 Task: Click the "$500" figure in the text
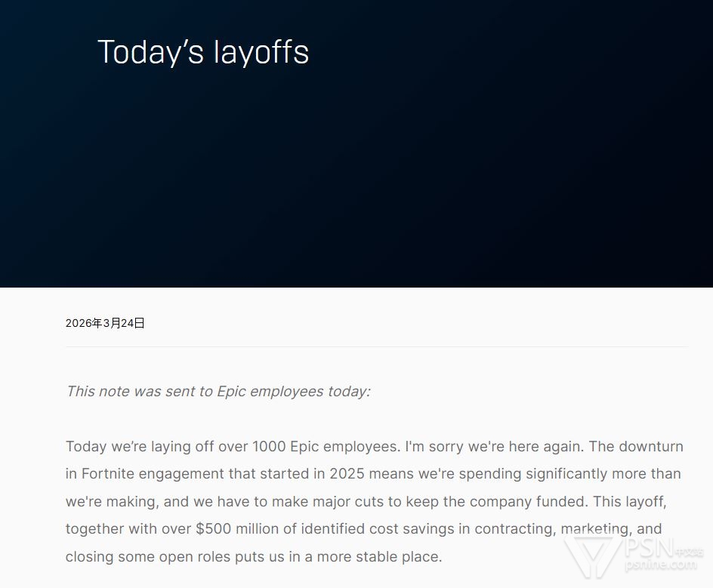[213, 529]
